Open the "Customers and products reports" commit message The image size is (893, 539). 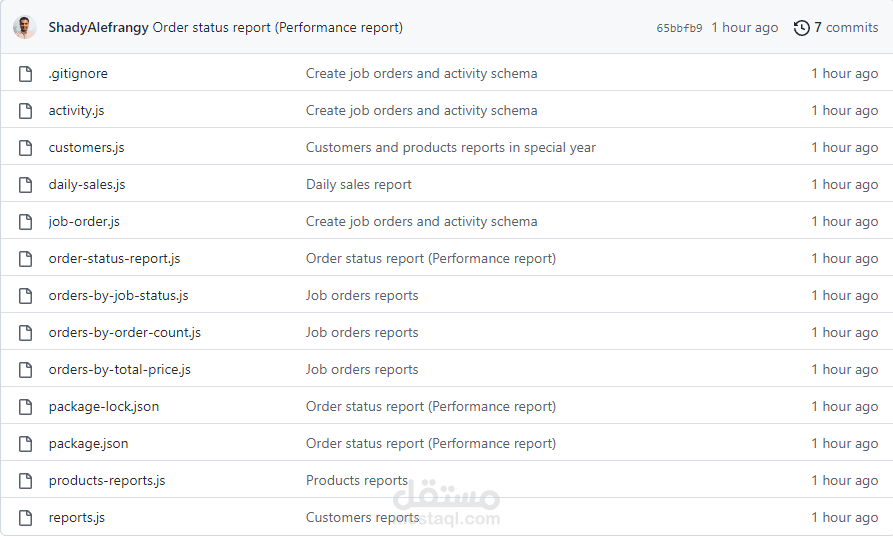pos(450,148)
